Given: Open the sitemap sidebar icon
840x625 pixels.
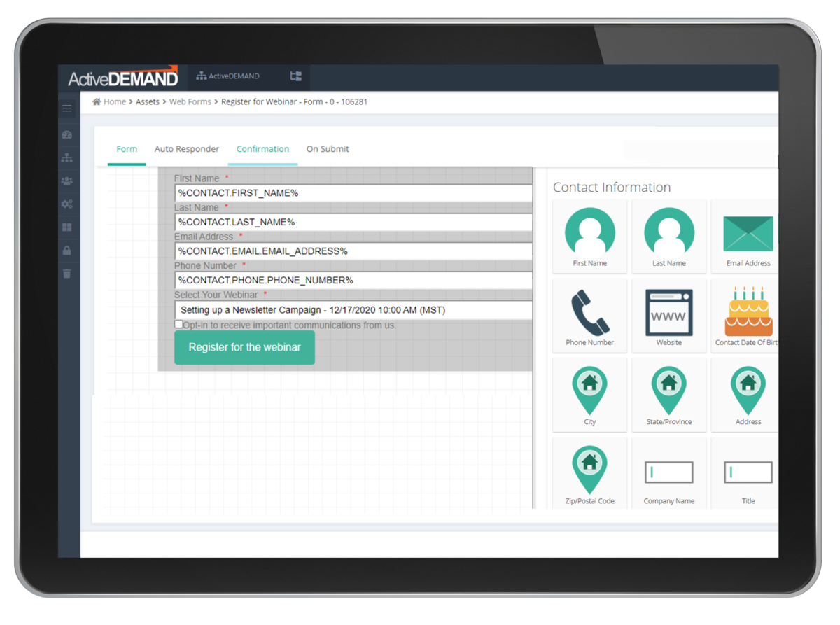Looking at the screenshot, I should pos(67,158).
